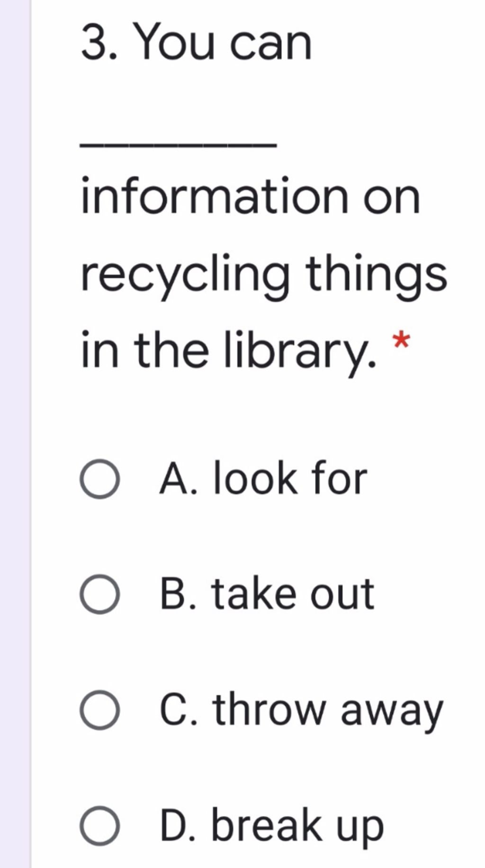Click the blank underline in the question
The height and width of the screenshot is (868, 485).
coord(179,145)
